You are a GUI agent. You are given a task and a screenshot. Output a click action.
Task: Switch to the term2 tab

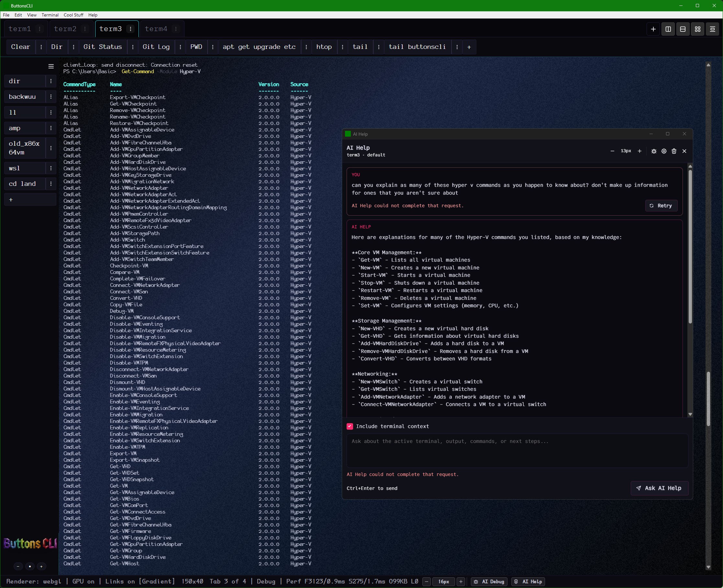click(65, 29)
